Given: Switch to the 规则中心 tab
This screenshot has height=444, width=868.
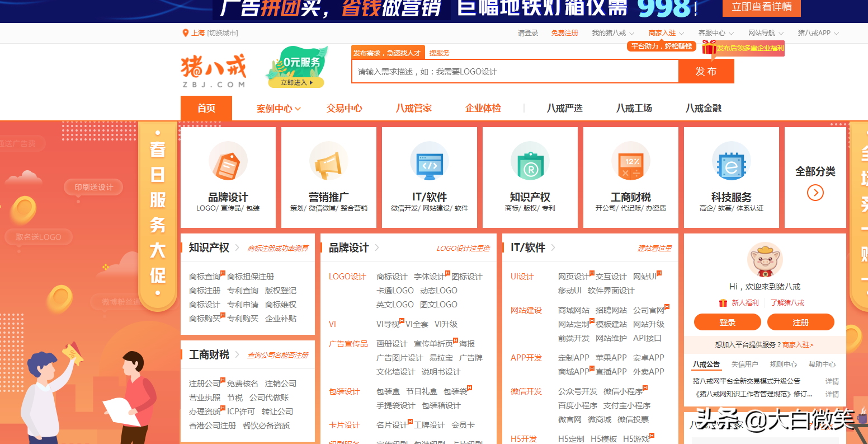Looking at the screenshot, I should 783,364.
